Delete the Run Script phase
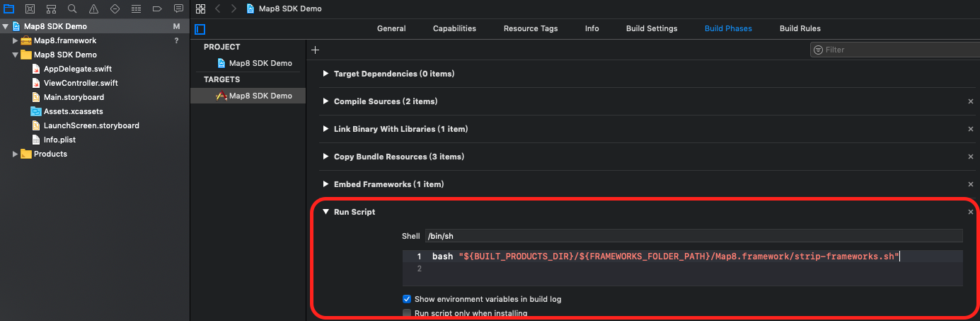 click(971, 212)
